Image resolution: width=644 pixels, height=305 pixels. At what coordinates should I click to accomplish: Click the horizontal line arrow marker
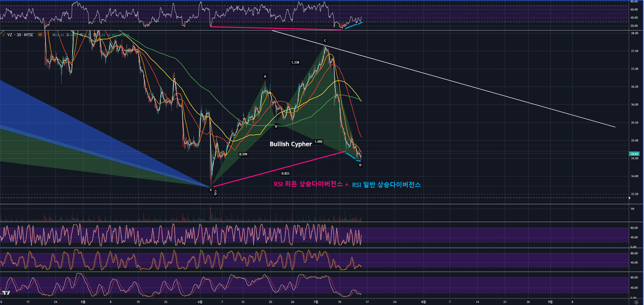(x=629, y=198)
